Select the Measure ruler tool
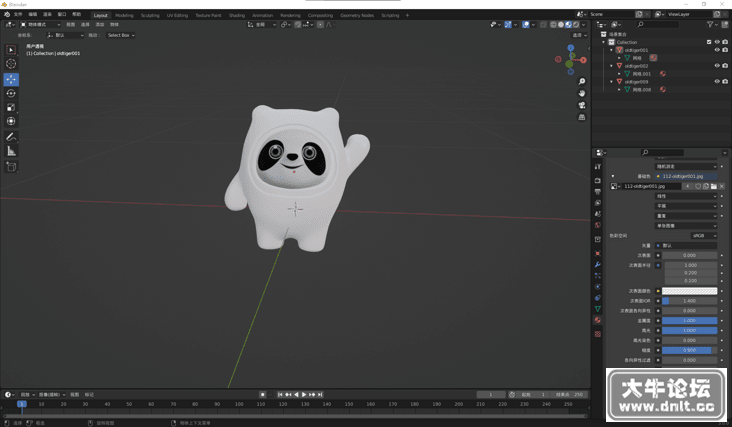732x427 pixels. pyautogui.click(x=11, y=151)
